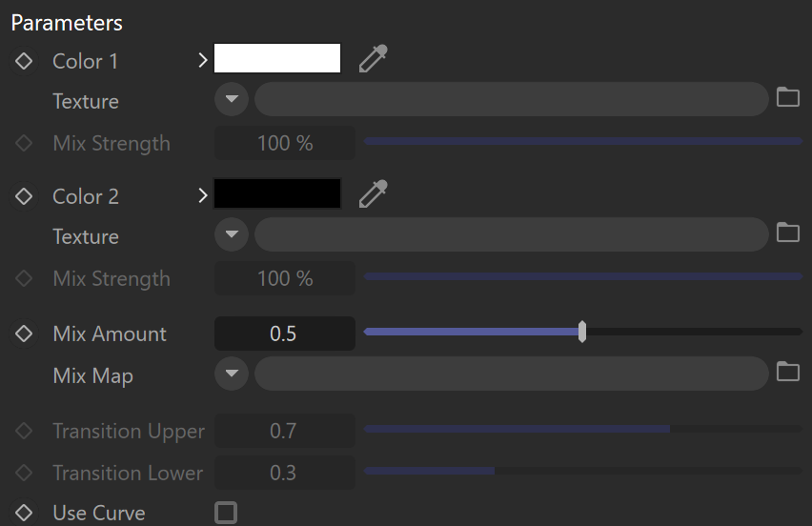812x526 pixels.
Task: Click the Mix Map texture link field
Action: (x=511, y=374)
